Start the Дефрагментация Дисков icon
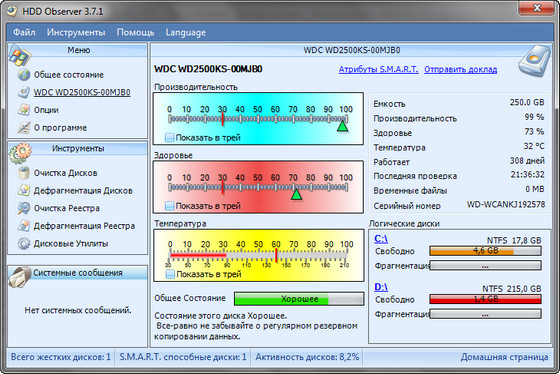This screenshot has height=374, width=560. [x=24, y=190]
